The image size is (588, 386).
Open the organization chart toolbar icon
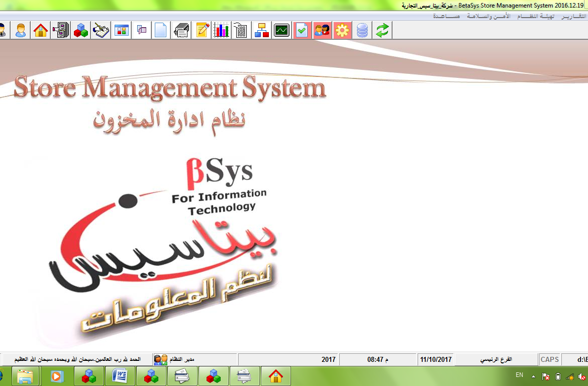coord(262,30)
